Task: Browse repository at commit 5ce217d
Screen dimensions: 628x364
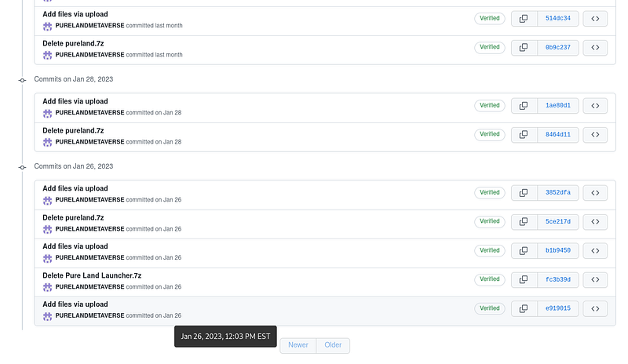Action: [595, 222]
